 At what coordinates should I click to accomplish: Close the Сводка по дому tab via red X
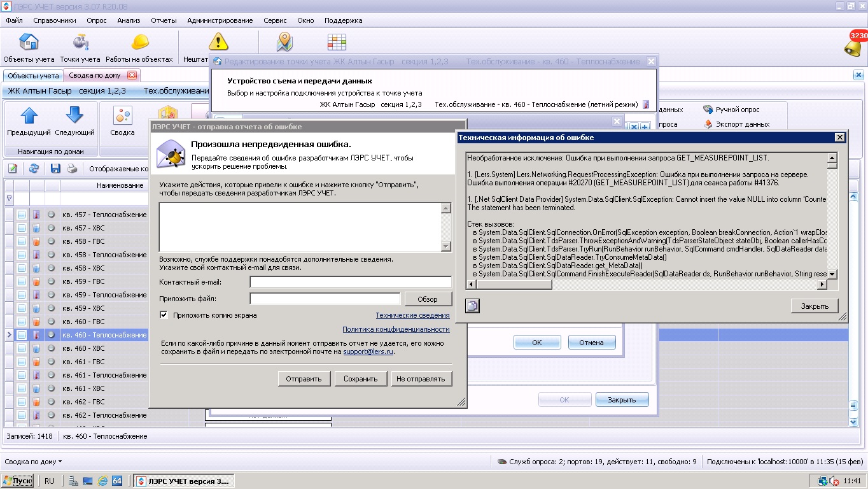(x=132, y=75)
